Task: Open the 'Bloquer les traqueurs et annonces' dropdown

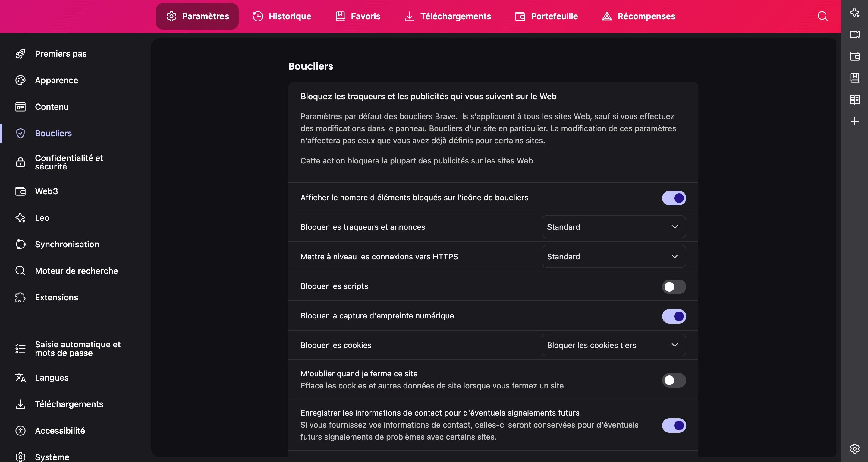Action: pos(613,226)
